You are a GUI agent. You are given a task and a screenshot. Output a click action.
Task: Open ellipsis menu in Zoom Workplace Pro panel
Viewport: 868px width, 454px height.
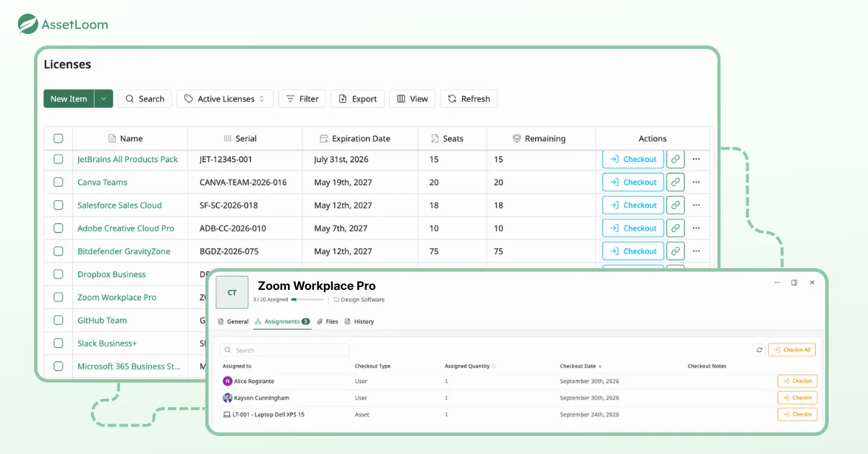[x=777, y=283]
